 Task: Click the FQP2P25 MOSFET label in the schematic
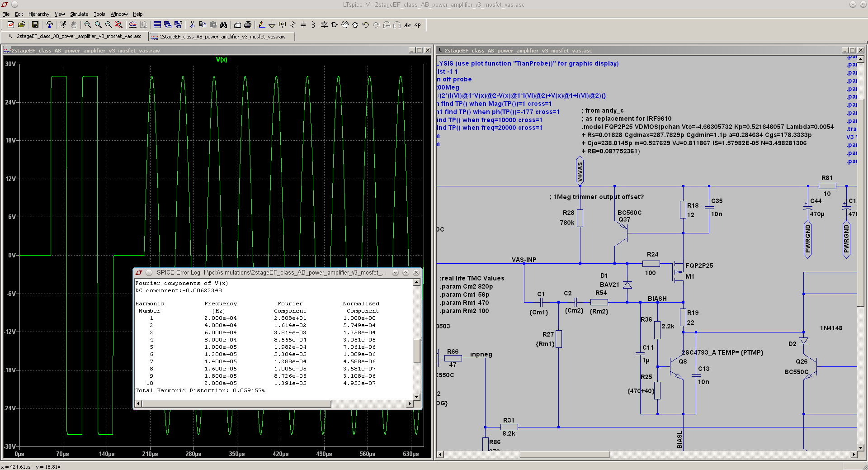[x=699, y=266]
